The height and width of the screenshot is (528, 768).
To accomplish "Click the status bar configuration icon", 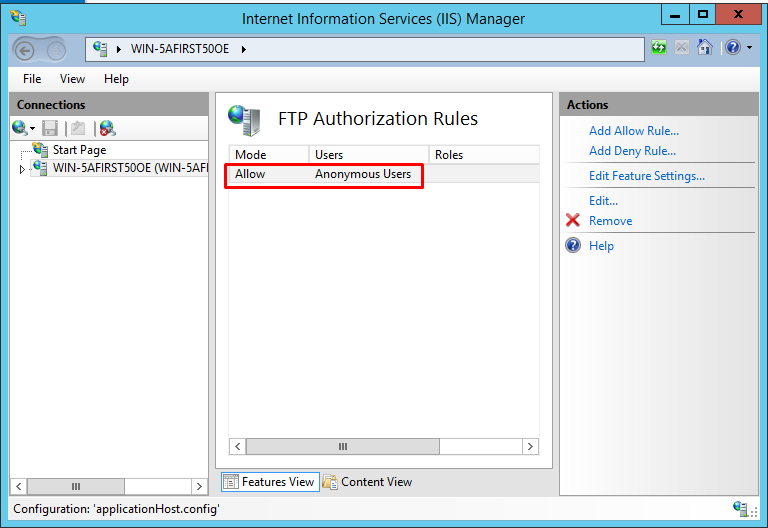I will coord(742,509).
